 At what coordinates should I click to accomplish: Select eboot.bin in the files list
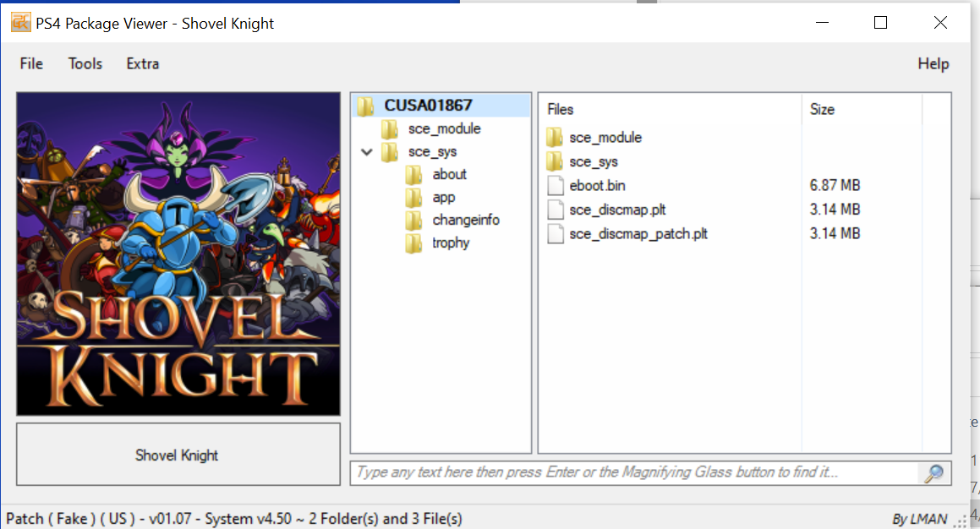pos(597,186)
